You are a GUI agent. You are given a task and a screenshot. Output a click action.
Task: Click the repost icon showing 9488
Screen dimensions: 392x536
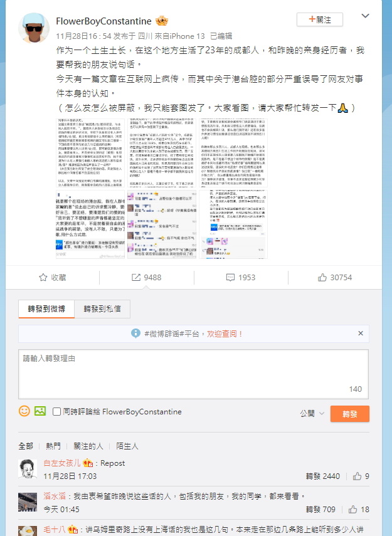(136, 277)
